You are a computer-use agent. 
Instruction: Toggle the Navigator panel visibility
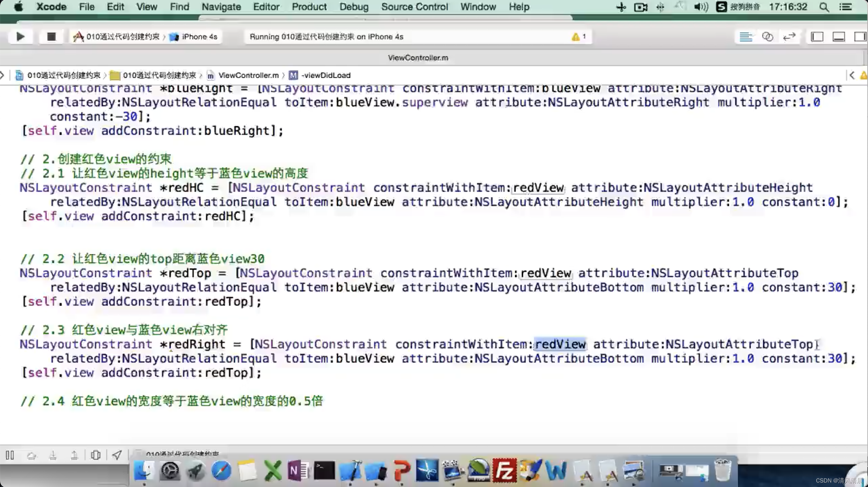tap(817, 37)
